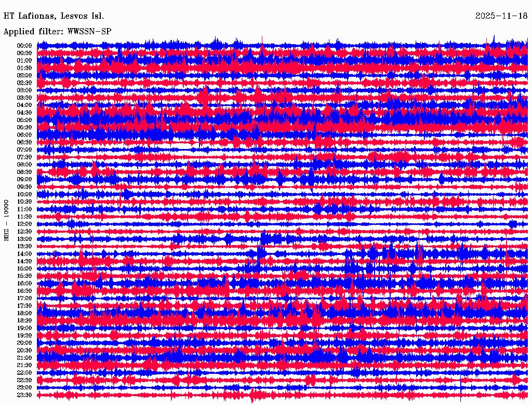Select the 10:30 time label

(24, 201)
